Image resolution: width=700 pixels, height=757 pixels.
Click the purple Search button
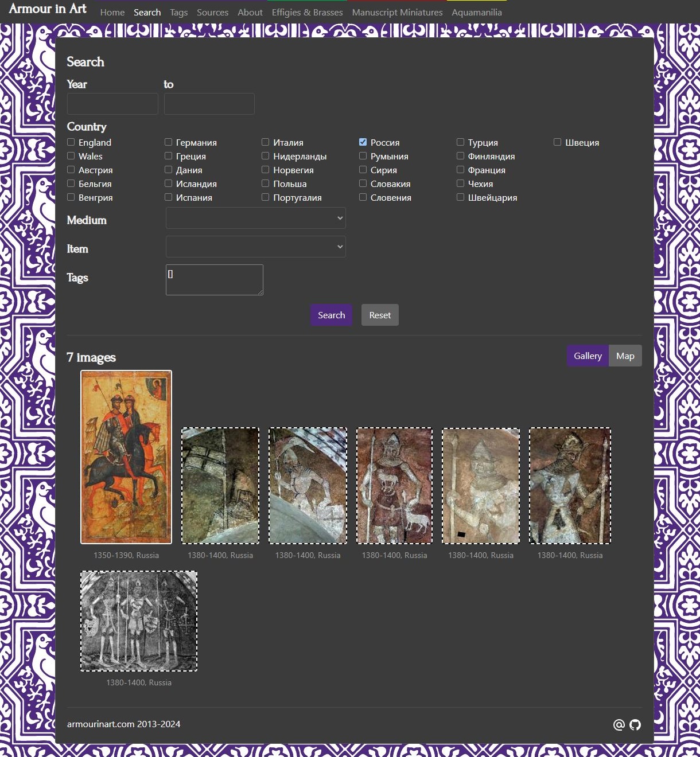coord(332,315)
